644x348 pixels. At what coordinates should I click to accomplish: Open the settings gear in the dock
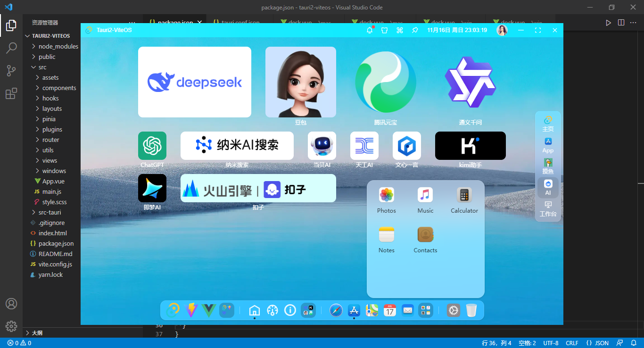point(453,310)
